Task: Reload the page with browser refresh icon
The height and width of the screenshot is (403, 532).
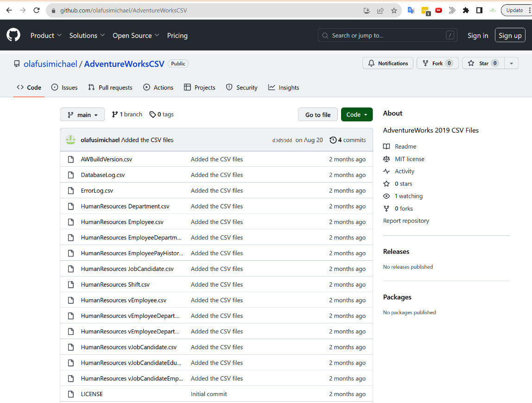Action: [37, 10]
